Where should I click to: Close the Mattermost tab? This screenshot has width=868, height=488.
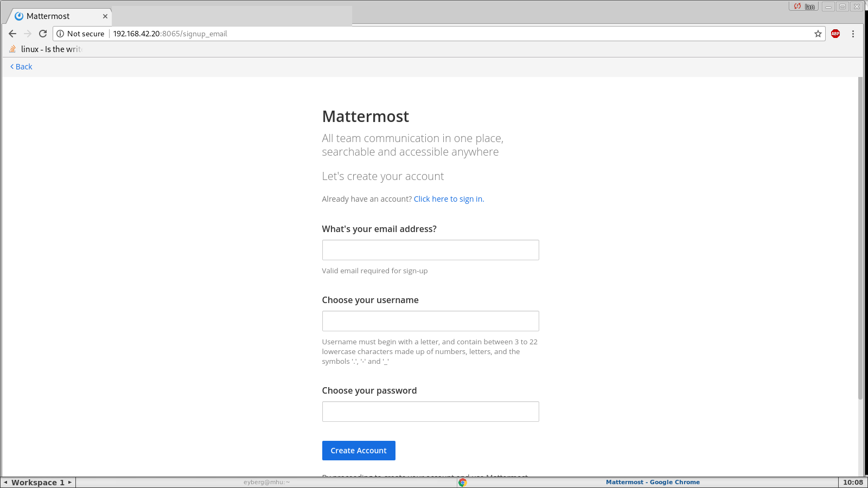click(105, 16)
